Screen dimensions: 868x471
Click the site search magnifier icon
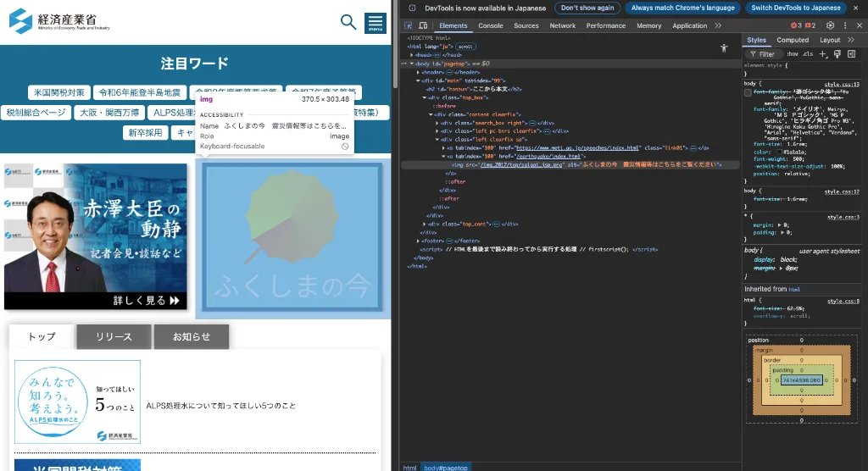(348, 22)
